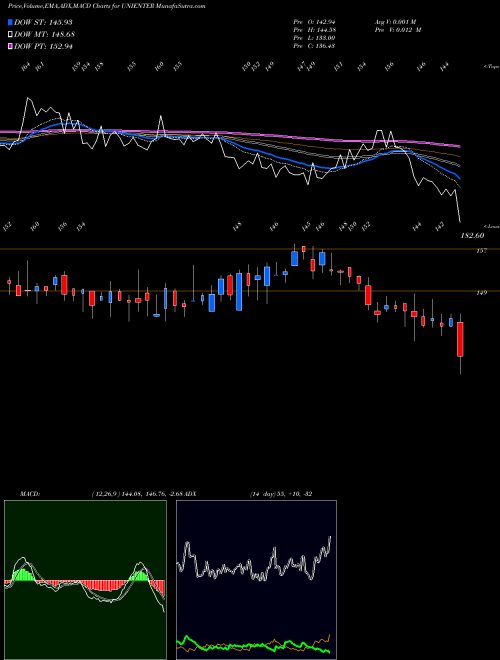
Task: Click the blue DOW ST legend swatch
Action: click(11, 22)
